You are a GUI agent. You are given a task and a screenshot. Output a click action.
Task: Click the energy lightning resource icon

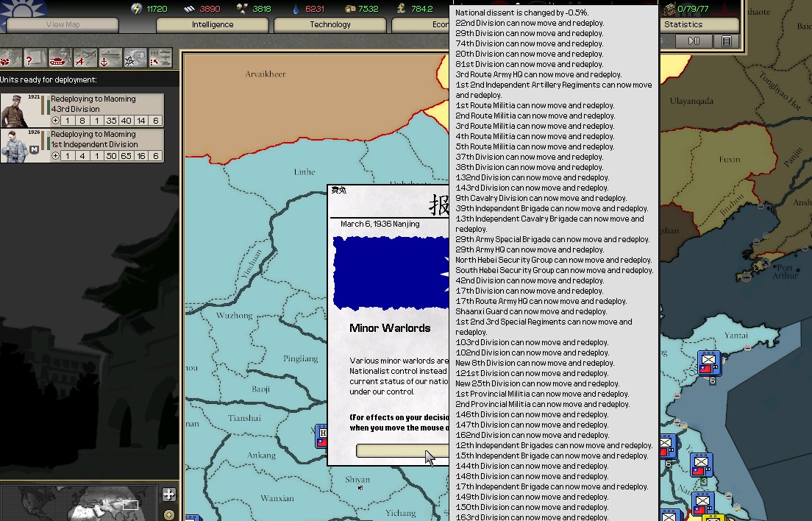point(136,8)
